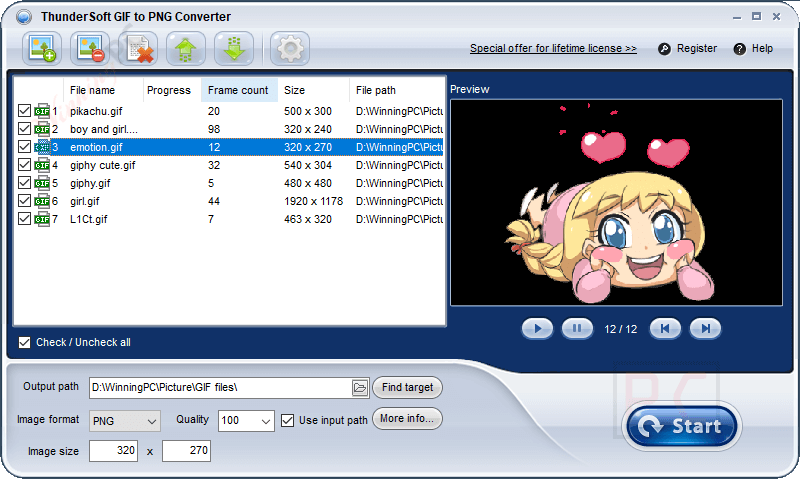Click the Image size width field 320
The image size is (800, 479).
pos(113,451)
